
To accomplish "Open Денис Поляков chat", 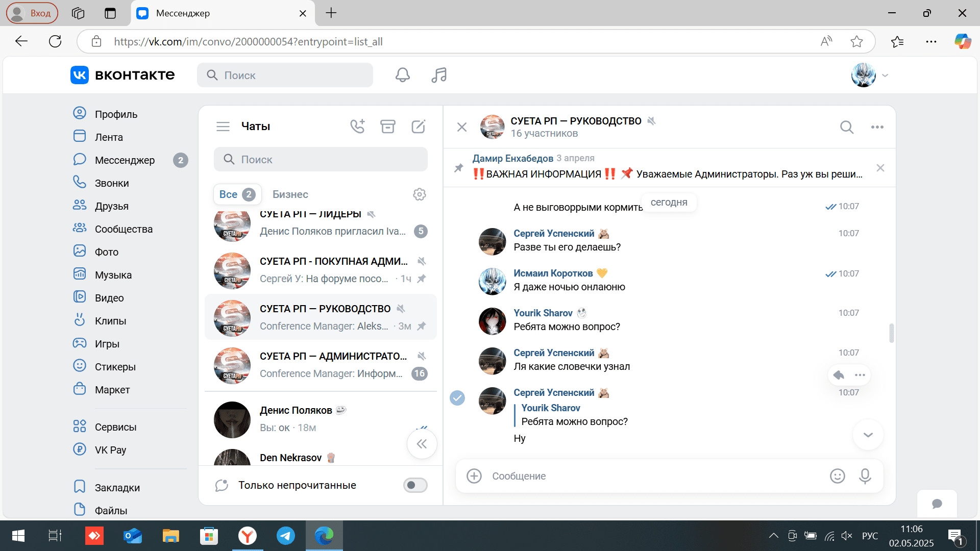I will coord(321,419).
